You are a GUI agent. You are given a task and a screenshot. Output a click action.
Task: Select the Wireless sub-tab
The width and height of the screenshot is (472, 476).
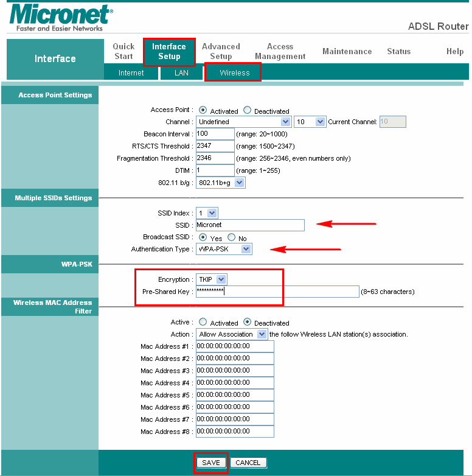click(235, 73)
